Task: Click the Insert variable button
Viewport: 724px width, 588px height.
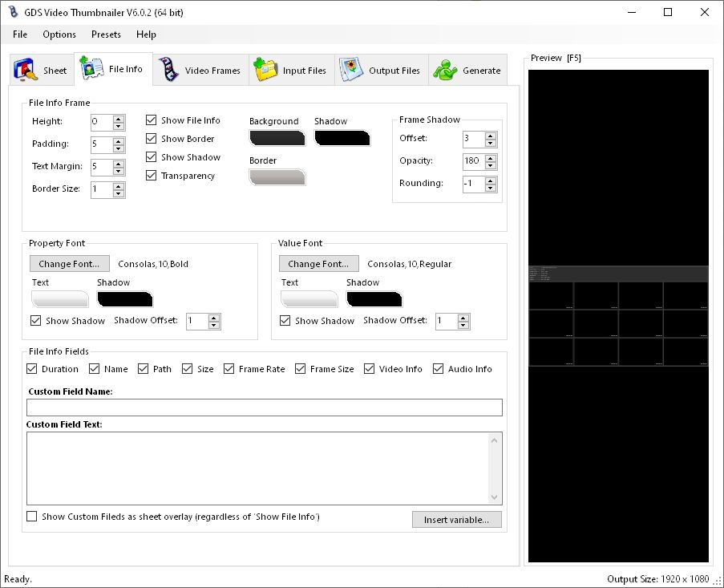Action: 456,519
